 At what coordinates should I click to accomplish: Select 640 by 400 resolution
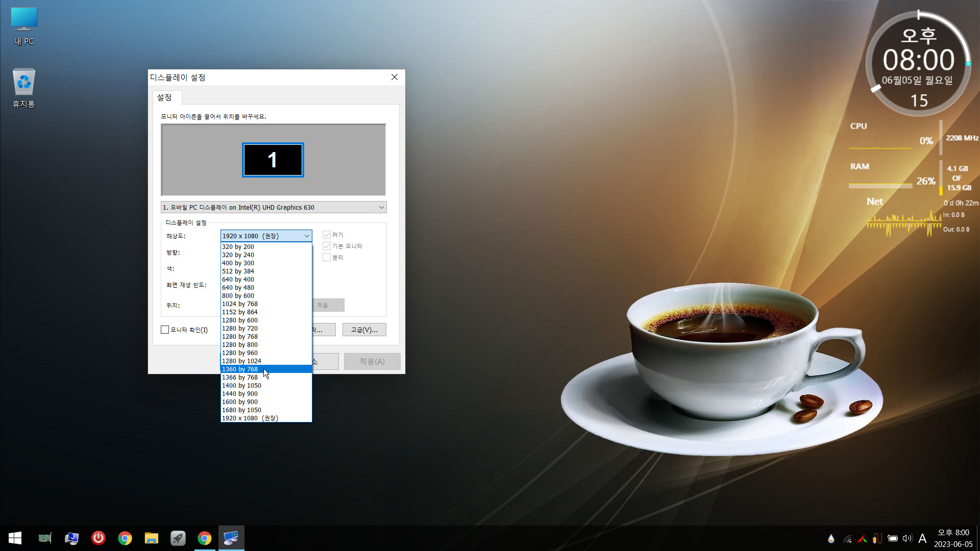pyautogui.click(x=266, y=279)
